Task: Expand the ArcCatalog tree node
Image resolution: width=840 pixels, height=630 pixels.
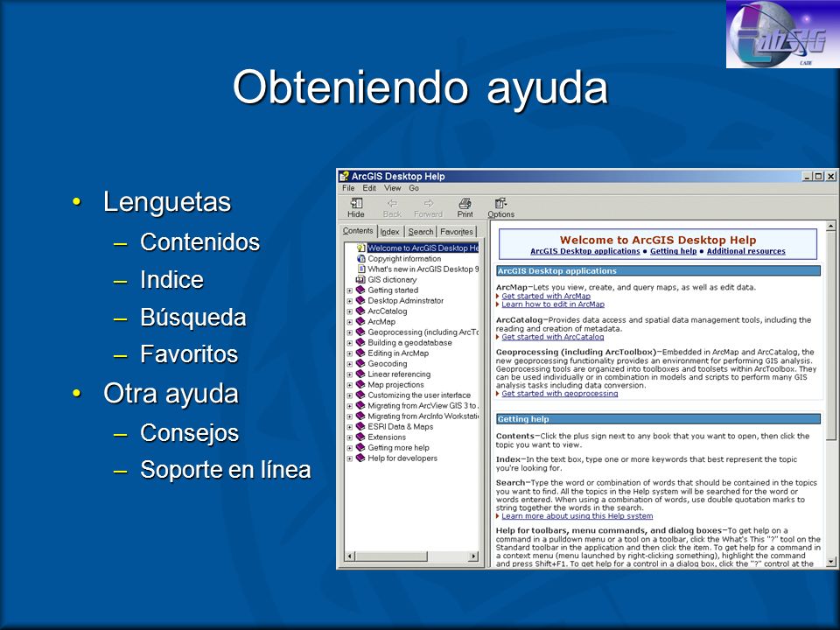Action: (x=349, y=311)
